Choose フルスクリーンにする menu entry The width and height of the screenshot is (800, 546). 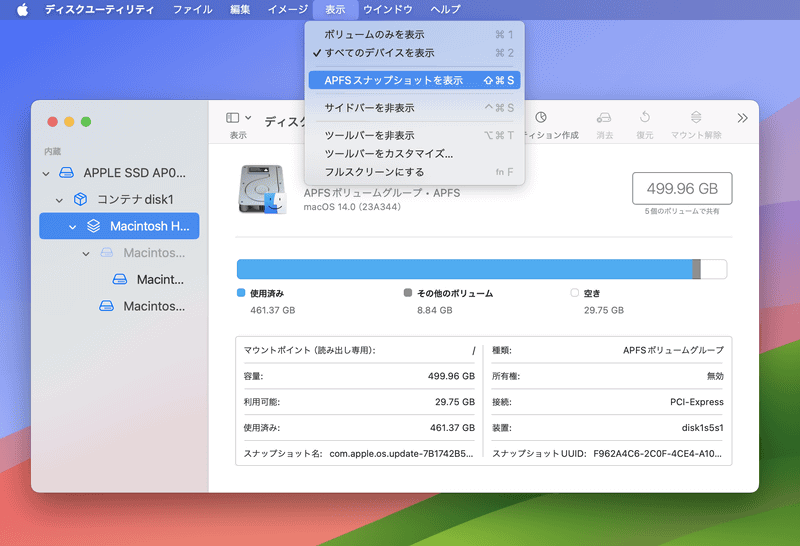tap(414, 172)
